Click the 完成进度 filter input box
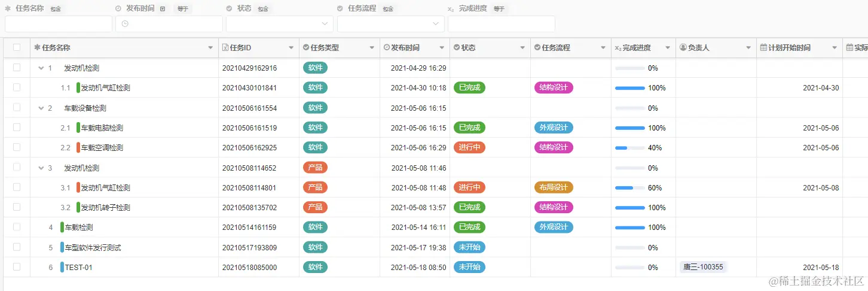The width and height of the screenshot is (868, 291). [x=502, y=24]
